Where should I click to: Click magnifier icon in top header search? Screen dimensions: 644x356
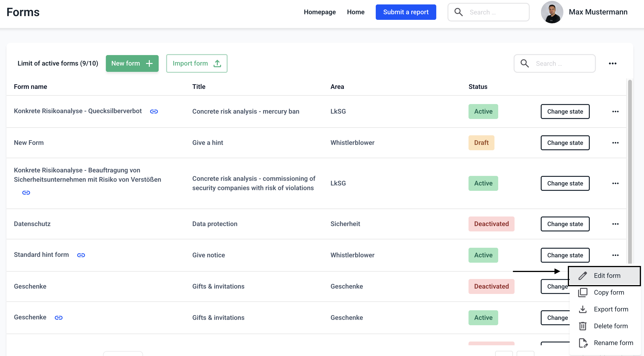458,12
